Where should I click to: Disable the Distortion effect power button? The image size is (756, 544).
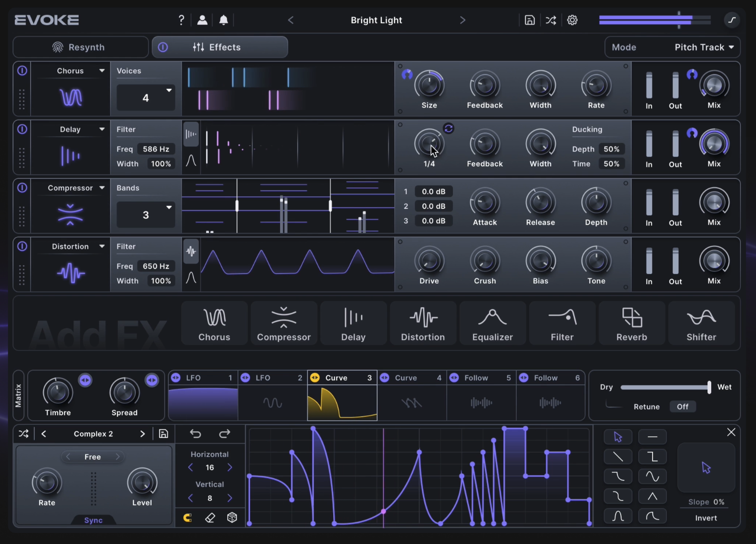(x=22, y=247)
